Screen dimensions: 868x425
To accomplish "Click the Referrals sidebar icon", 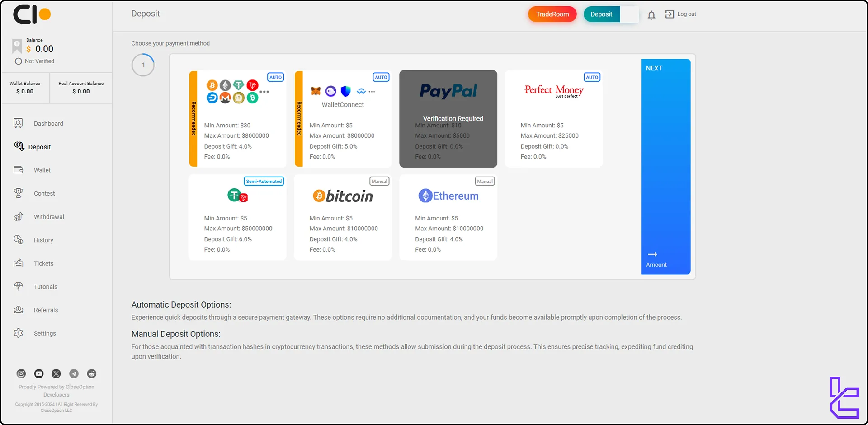I will (x=19, y=310).
